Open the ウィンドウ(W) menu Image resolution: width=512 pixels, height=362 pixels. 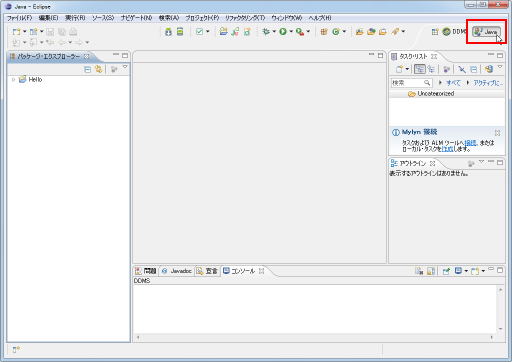pos(286,18)
